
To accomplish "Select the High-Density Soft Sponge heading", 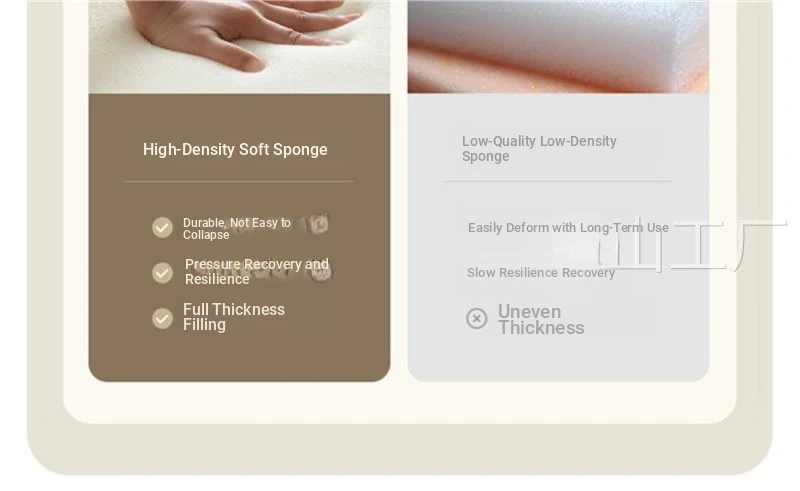I will coord(235,150).
